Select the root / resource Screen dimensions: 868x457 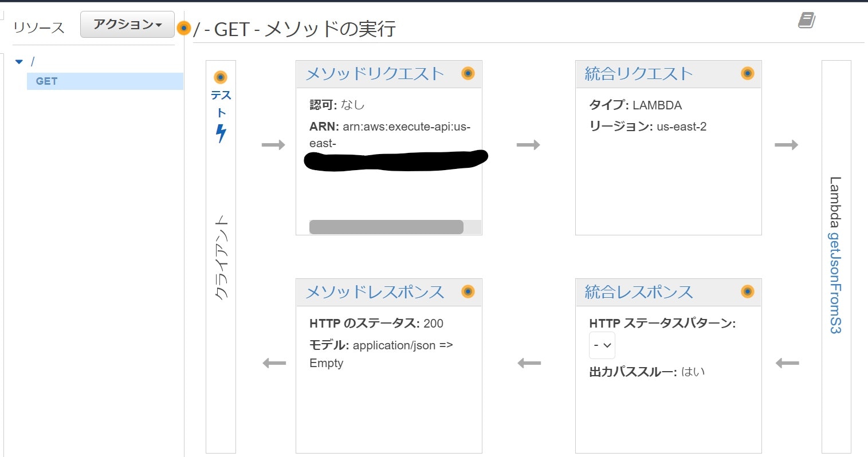pos(33,61)
